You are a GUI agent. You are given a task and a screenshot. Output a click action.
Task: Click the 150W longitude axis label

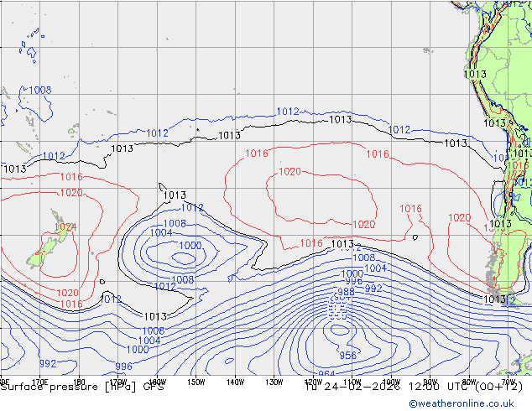(x=196, y=382)
